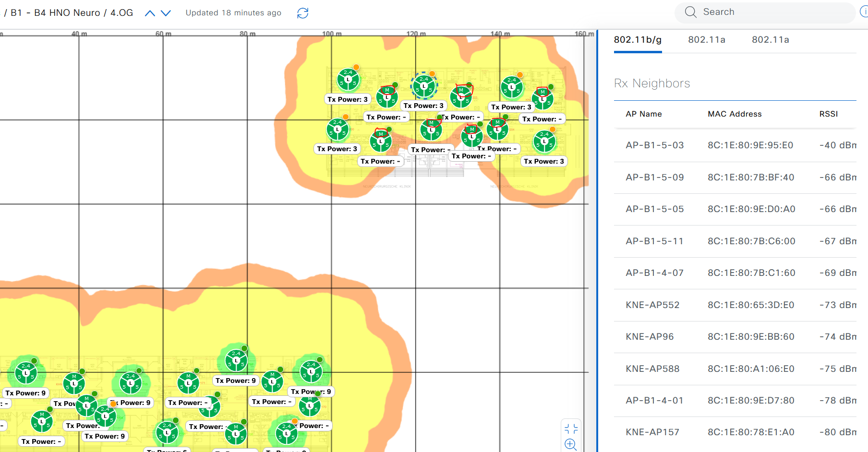Click the magnifier icon in the search bar
The width and height of the screenshot is (868, 452).
tap(690, 12)
